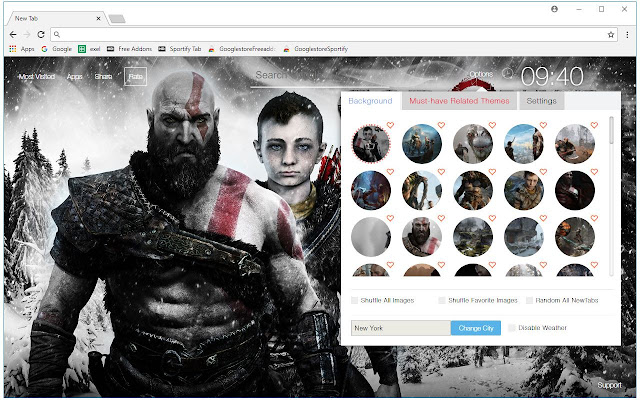Favorite the second top-row thumbnail heart

coord(441,125)
